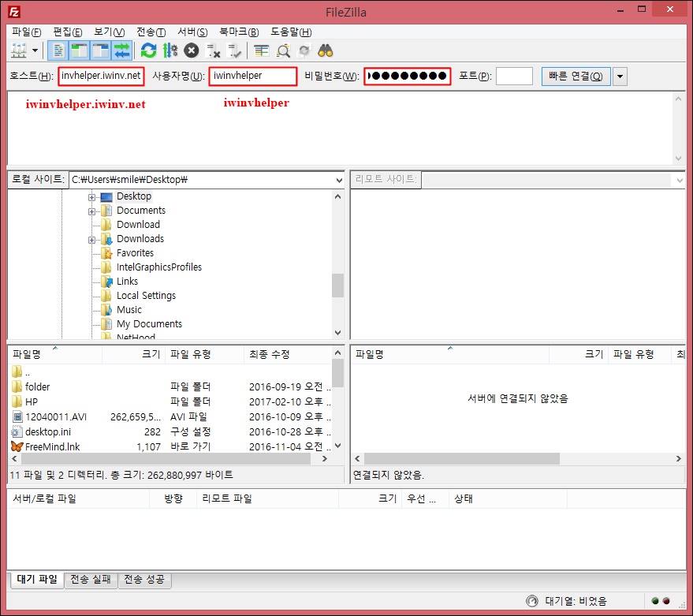Select the Download folder in tree
This screenshot has height=616, width=693.
pos(138,225)
